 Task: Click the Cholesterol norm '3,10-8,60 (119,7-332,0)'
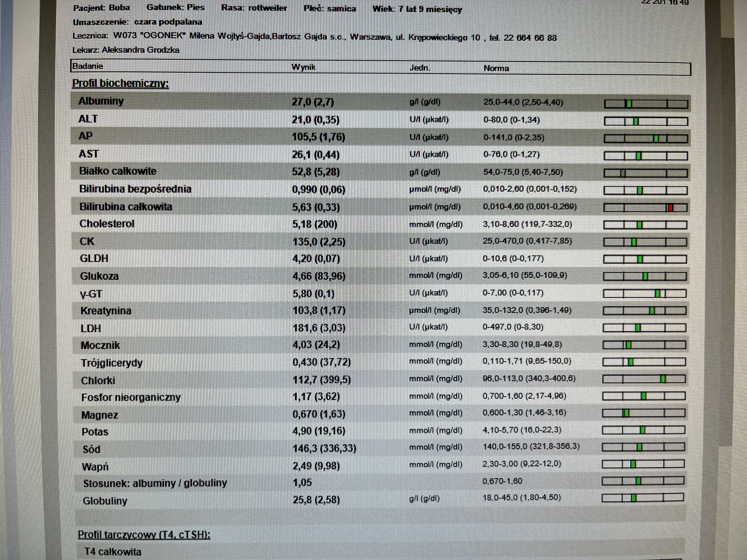pos(527,224)
